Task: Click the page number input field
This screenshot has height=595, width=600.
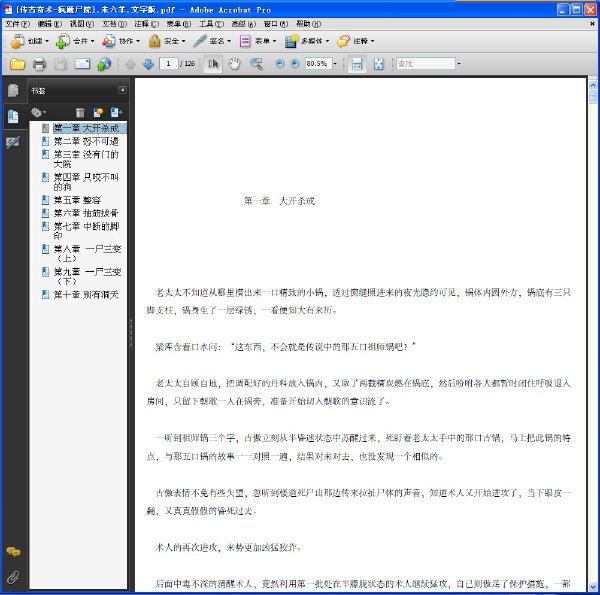Action: click(x=168, y=64)
